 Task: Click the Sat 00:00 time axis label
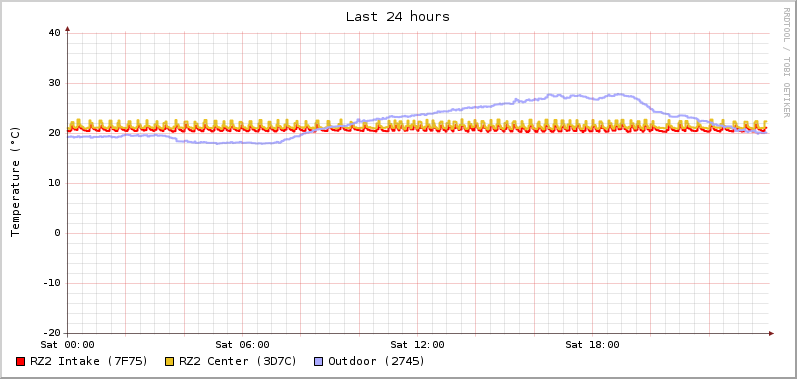[68, 345]
